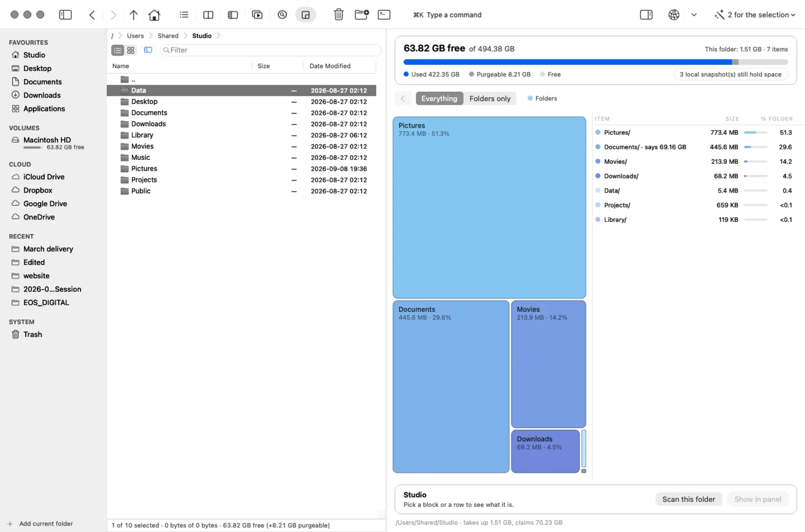Select the Library folder row
Image resolution: width=805 pixels, height=532 pixels.
[x=242, y=135]
